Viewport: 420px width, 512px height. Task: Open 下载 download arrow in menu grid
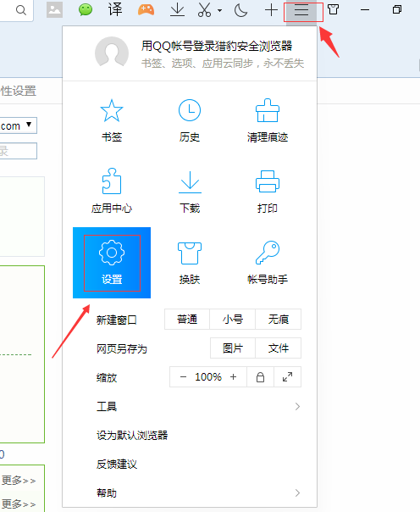tap(190, 182)
